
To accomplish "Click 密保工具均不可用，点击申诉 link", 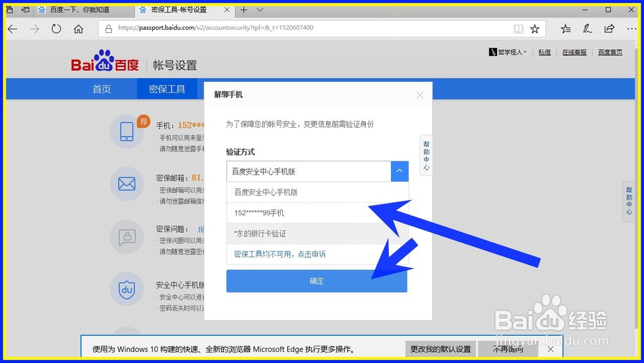I will [279, 254].
